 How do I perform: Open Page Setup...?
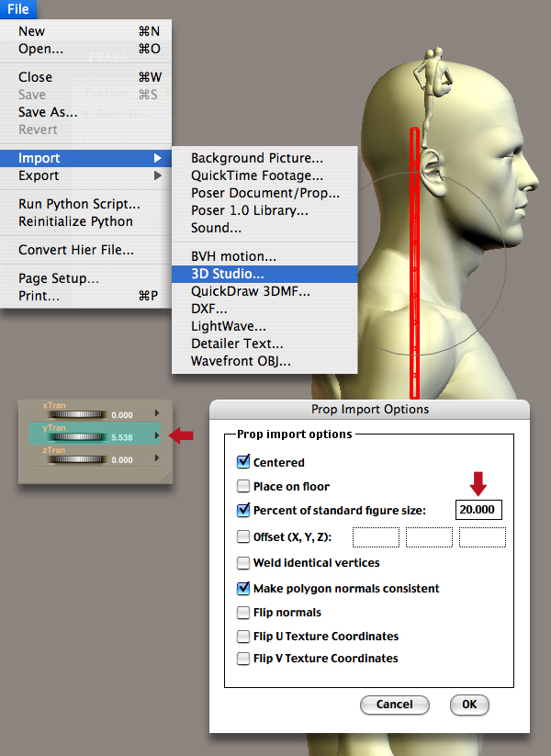point(85,278)
